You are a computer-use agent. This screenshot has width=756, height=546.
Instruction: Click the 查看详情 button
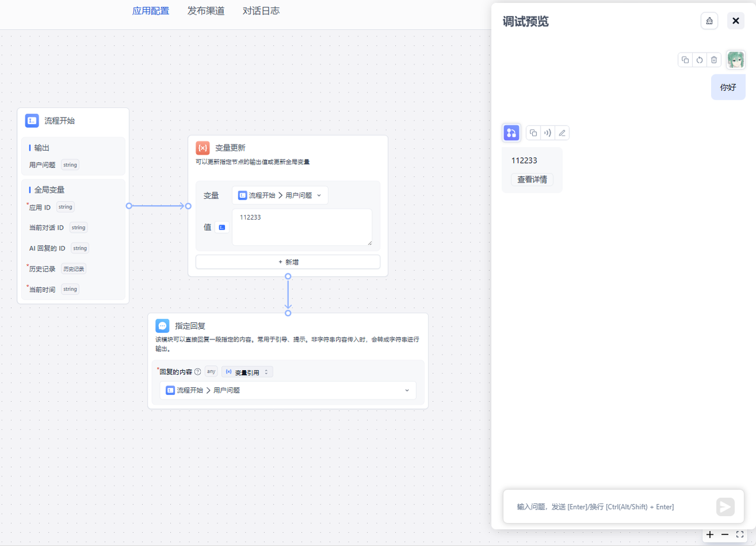tap(532, 179)
